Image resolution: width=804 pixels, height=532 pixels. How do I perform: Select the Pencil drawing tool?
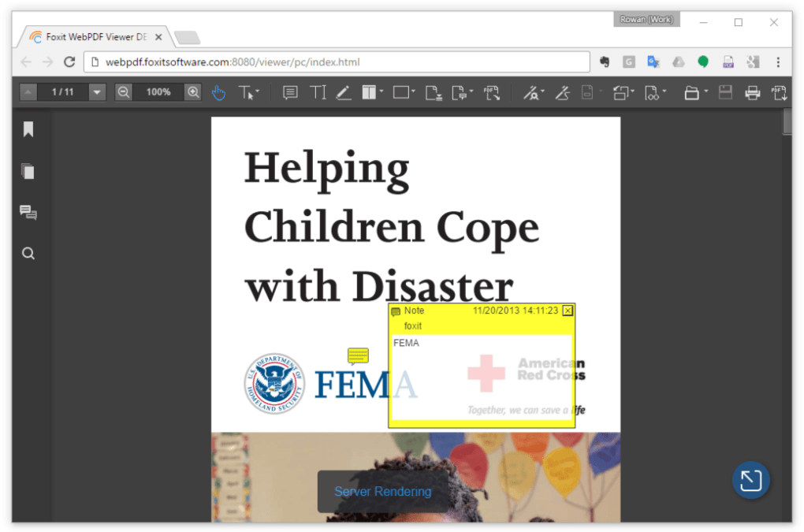[343, 93]
